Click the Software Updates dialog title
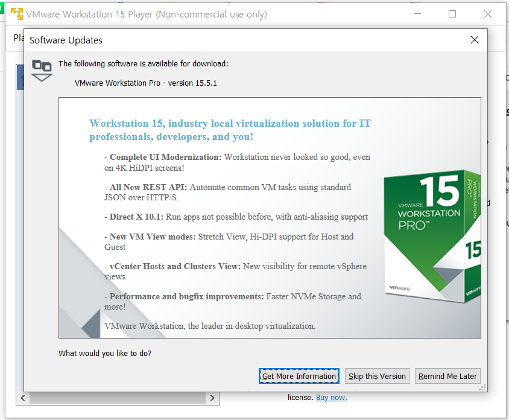Screen dimensions: 509x420 66,40
